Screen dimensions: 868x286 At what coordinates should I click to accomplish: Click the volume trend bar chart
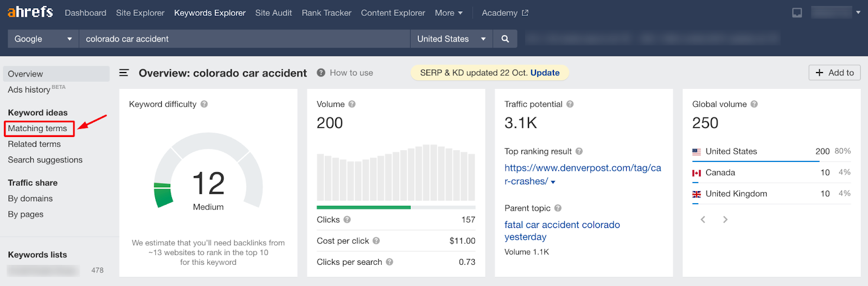tap(396, 173)
